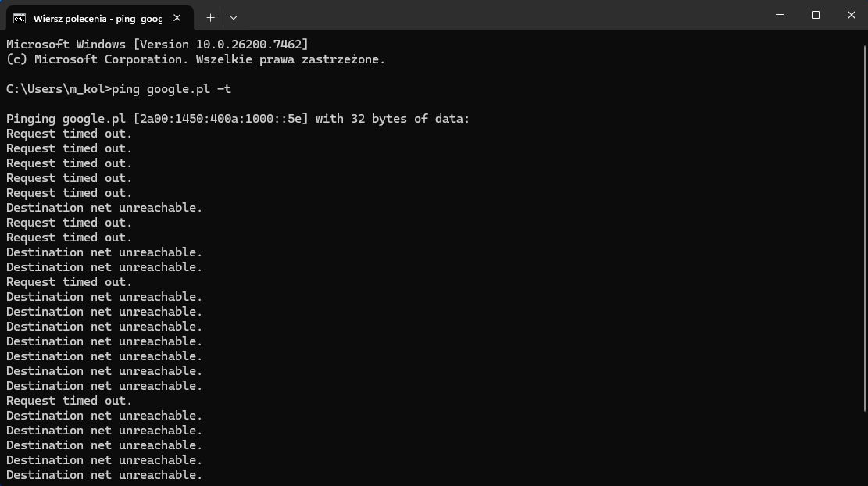Viewport: 868px width, 486px height.
Task: Minimize the terminal window
Action: coord(780,15)
